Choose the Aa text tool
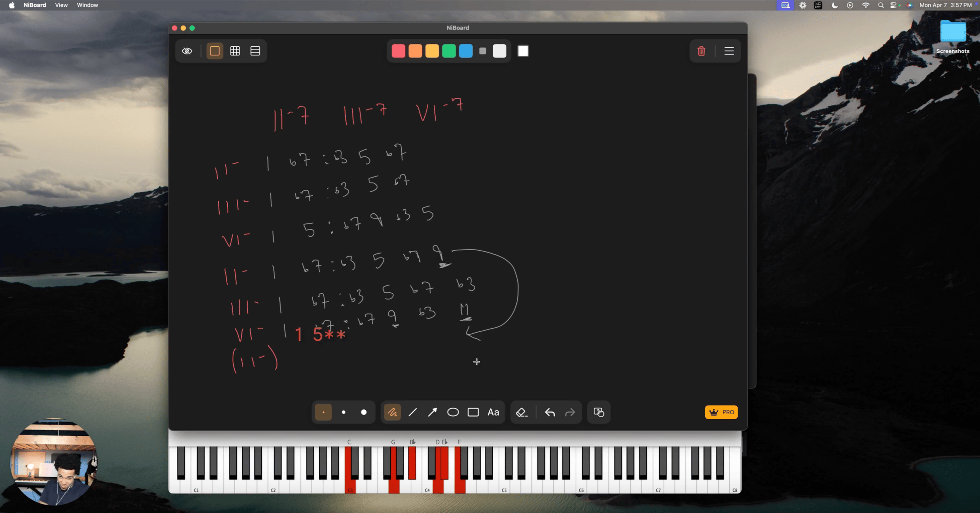This screenshot has height=513, width=980. click(493, 412)
